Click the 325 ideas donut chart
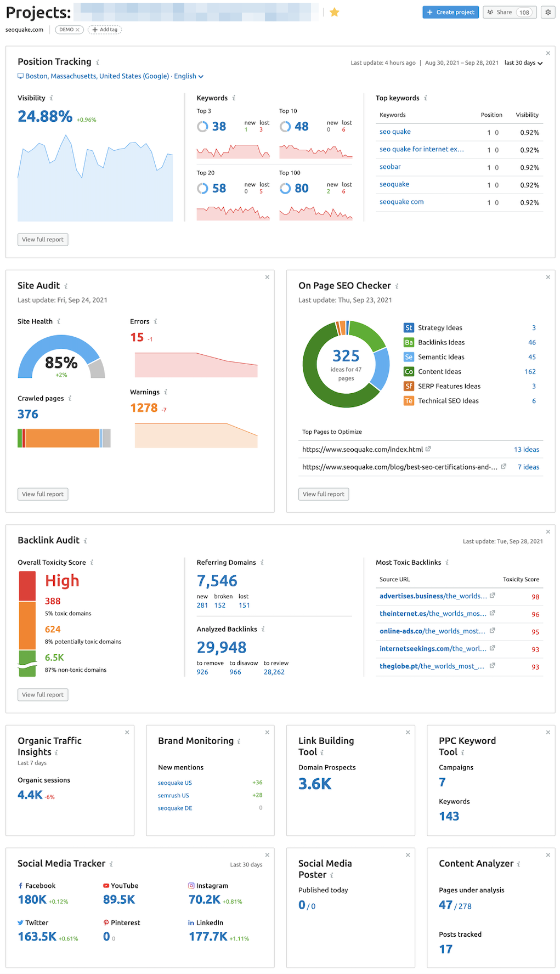 346,364
